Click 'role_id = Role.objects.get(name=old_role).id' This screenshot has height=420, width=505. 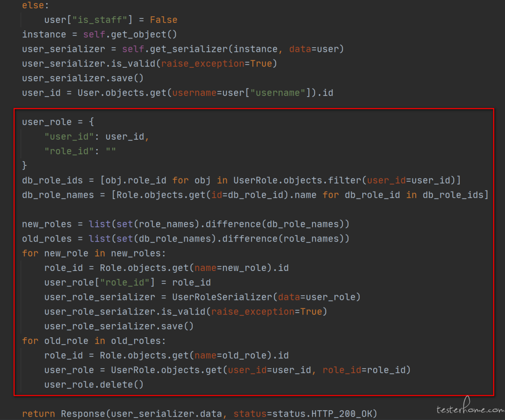click(x=166, y=356)
